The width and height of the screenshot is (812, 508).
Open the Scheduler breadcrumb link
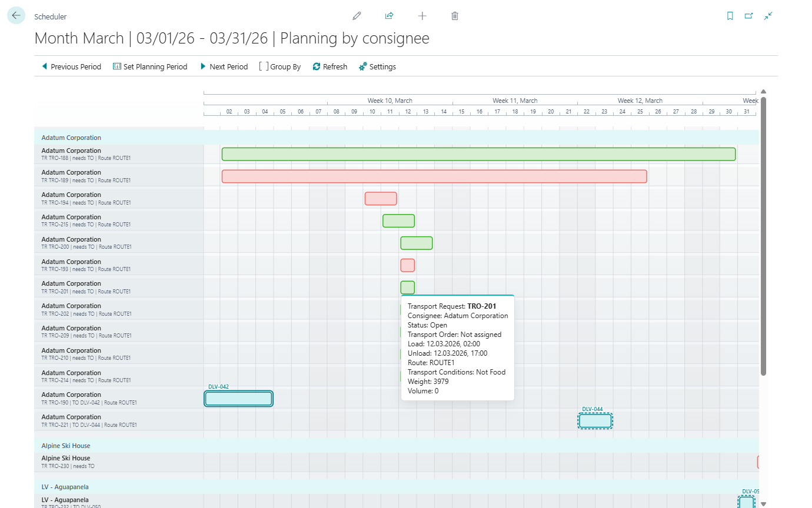coord(50,16)
